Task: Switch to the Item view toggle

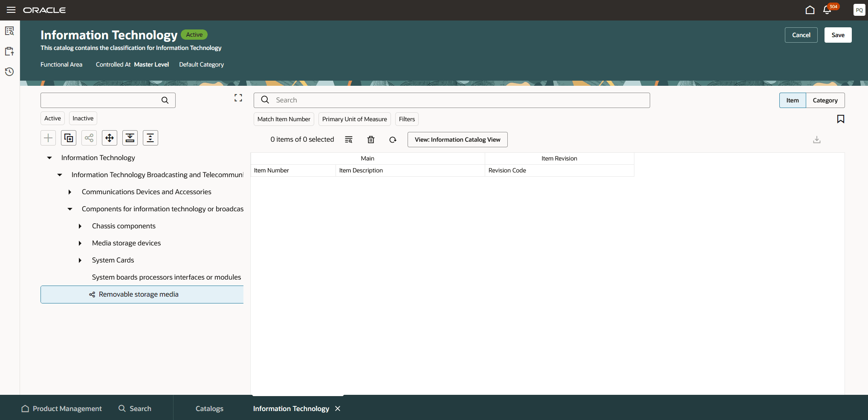Action: 793,100
